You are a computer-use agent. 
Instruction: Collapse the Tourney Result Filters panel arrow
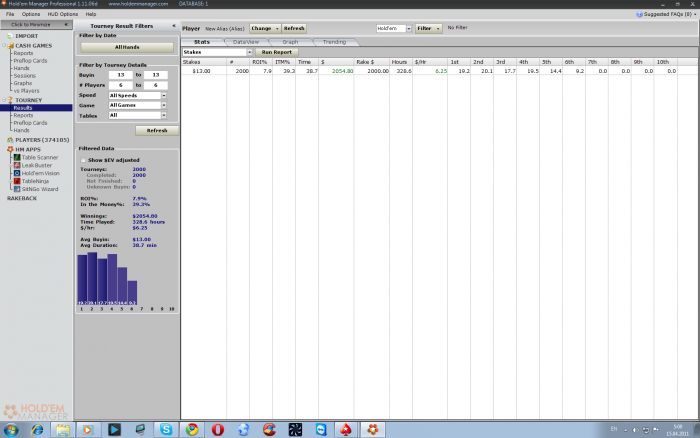tap(174, 26)
